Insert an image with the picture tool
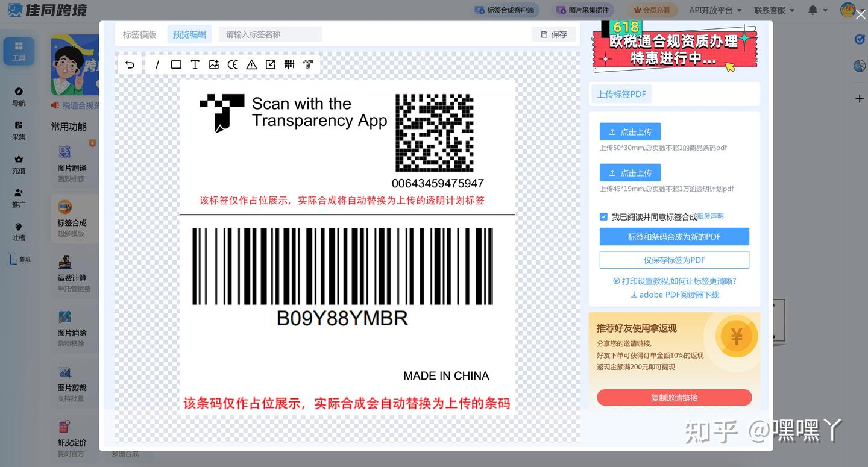This screenshot has width=868, height=467. tap(214, 64)
